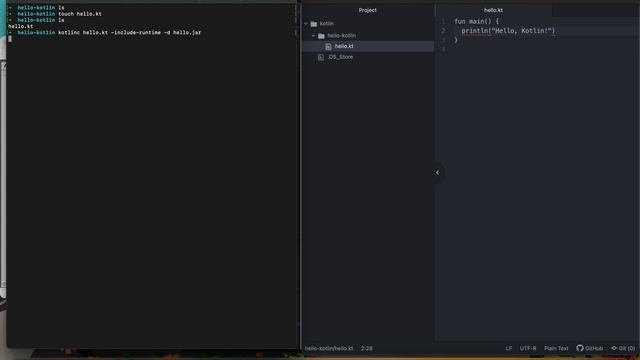Image resolution: width=640 pixels, height=360 pixels.
Task: Switch to the hello.kt editor tab
Action: coord(493,10)
